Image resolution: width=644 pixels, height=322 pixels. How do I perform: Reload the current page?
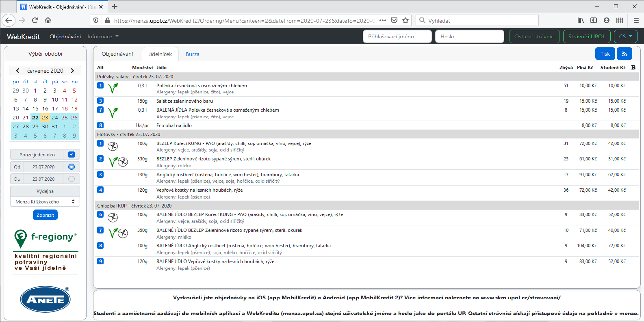pos(35,20)
